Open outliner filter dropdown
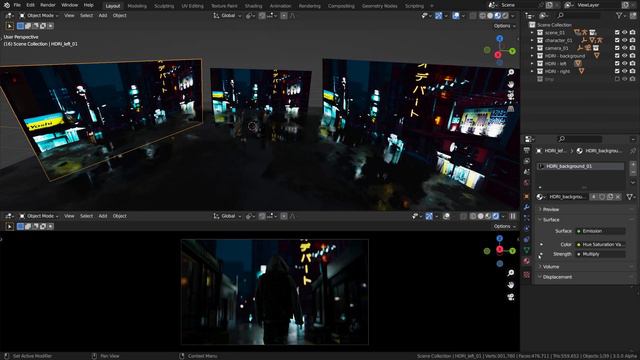640x360 pixels. tap(622, 16)
